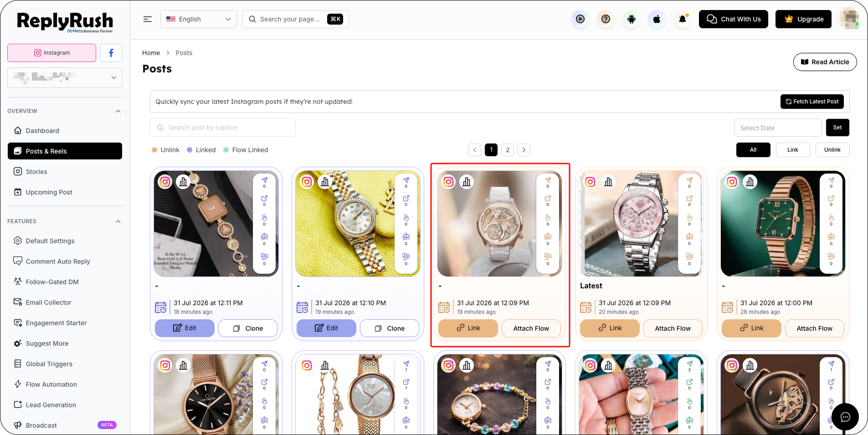Click calendar icon on 12:00 PM post

click(727, 307)
